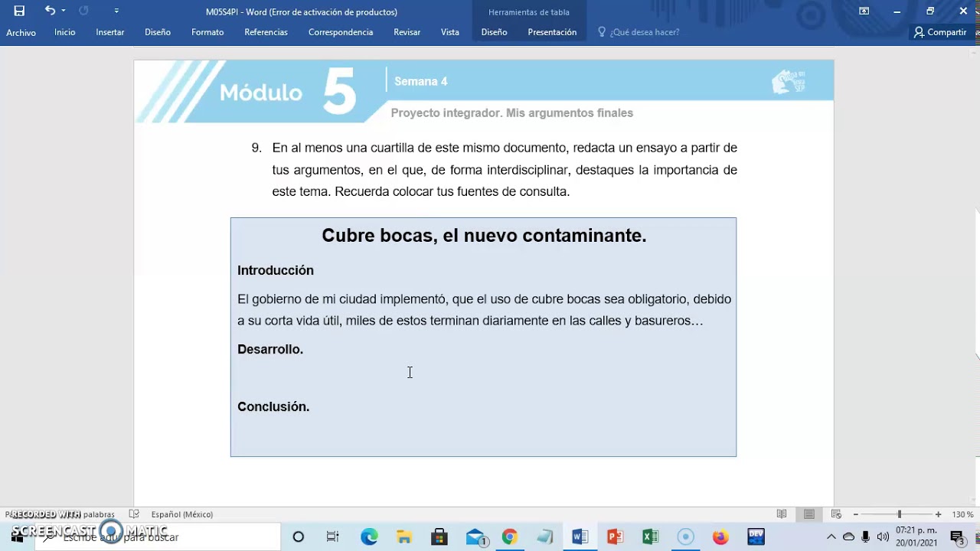Open the Customize Quick Access Toolbar dropdown
Screen dimensions: 980x551
tap(116, 11)
